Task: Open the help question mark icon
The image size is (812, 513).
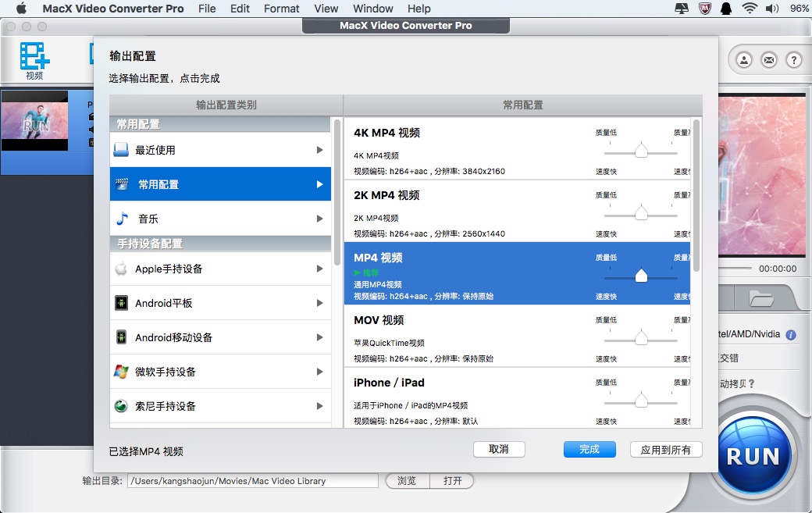Action: [794, 60]
